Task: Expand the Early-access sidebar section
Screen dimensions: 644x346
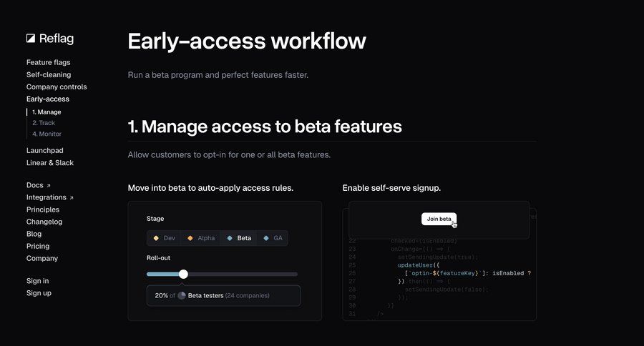Action: [48, 99]
